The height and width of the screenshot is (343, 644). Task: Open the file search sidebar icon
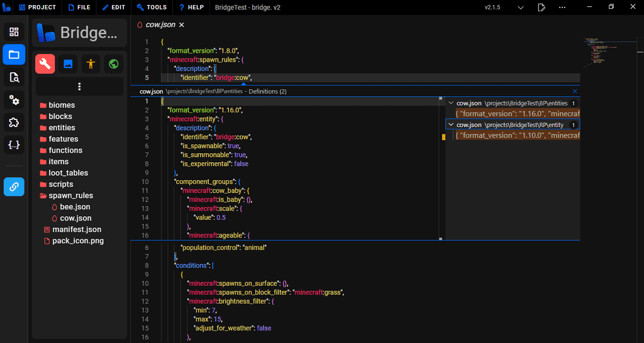[x=14, y=77]
